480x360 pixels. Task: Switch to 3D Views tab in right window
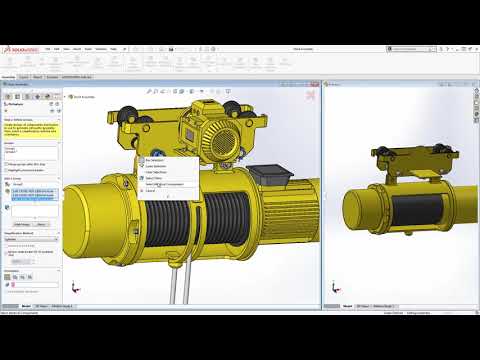click(x=363, y=306)
